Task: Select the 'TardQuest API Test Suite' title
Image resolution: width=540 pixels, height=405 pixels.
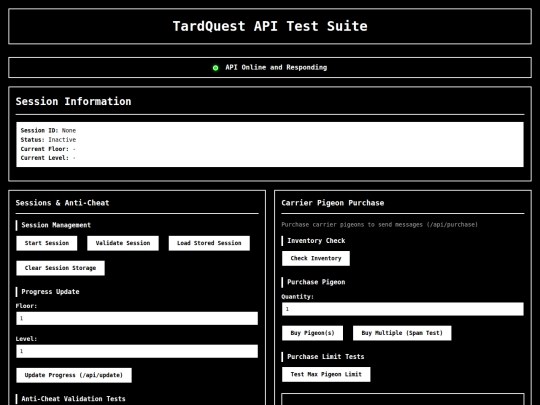Action: click(270, 26)
